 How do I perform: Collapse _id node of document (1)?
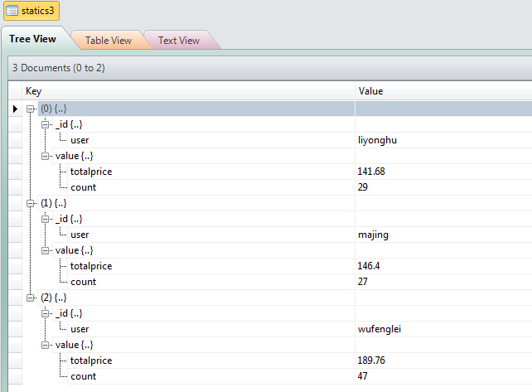click(x=45, y=219)
